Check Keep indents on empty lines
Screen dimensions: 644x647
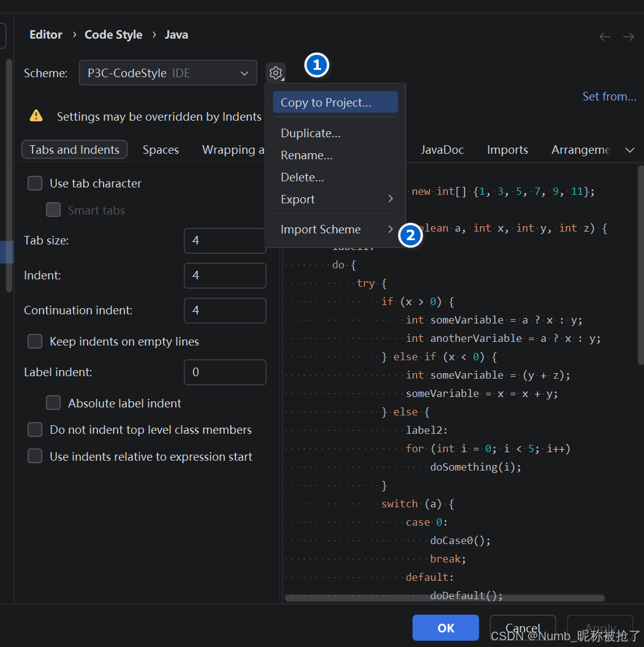click(35, 341)
